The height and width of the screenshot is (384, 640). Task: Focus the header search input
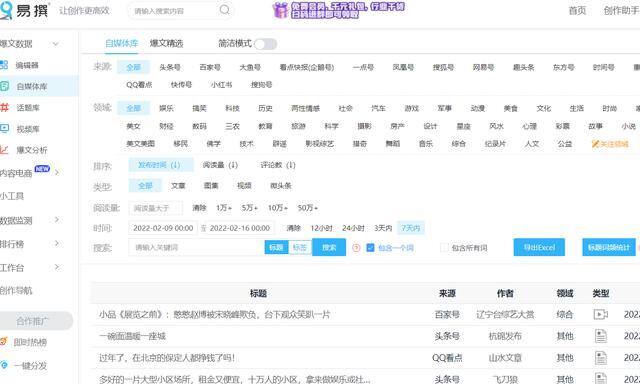pyautogui.click(x=175, y=11)
